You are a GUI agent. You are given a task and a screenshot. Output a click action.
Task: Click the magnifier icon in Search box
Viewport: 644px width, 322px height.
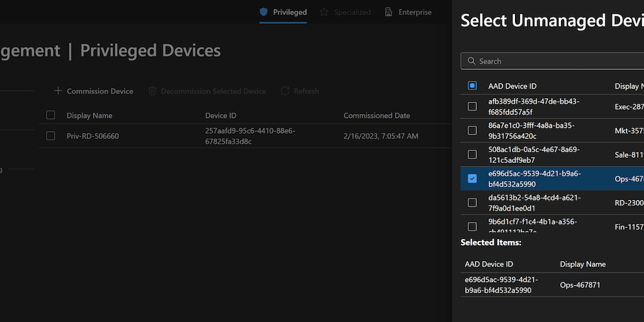pos(471,61)
